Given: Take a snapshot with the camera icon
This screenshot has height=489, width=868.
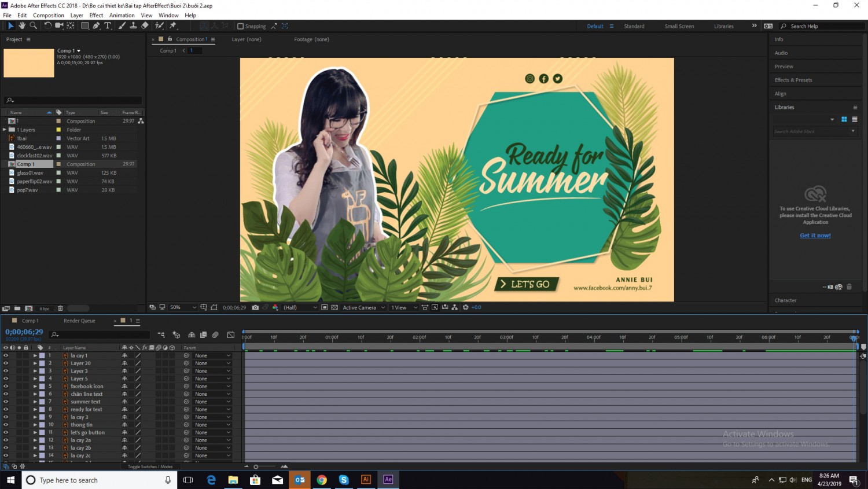Looking at the screenshot, I should [x=255, y=307].
